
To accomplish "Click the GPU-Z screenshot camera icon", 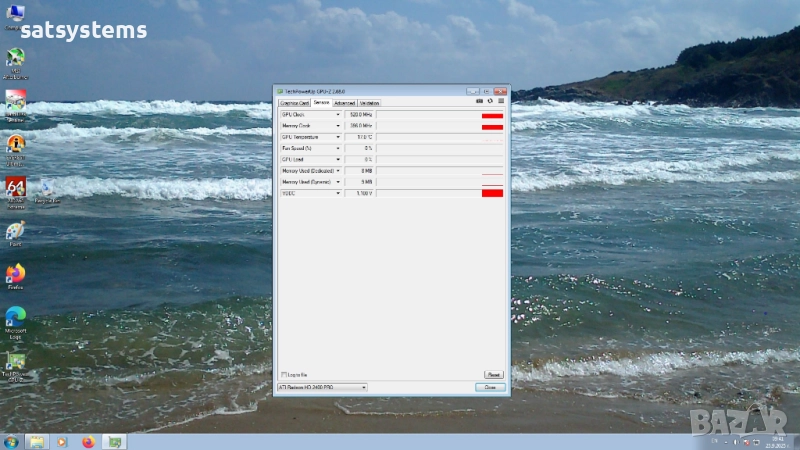I will coord(479,101).
